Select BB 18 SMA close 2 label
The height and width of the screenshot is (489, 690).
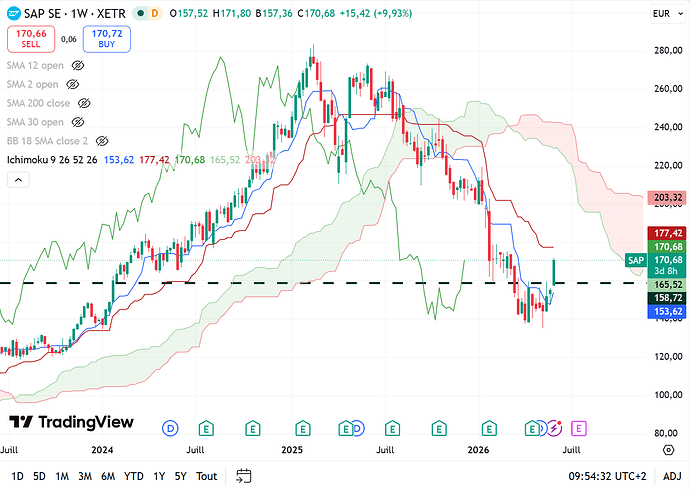pos(47,141)
